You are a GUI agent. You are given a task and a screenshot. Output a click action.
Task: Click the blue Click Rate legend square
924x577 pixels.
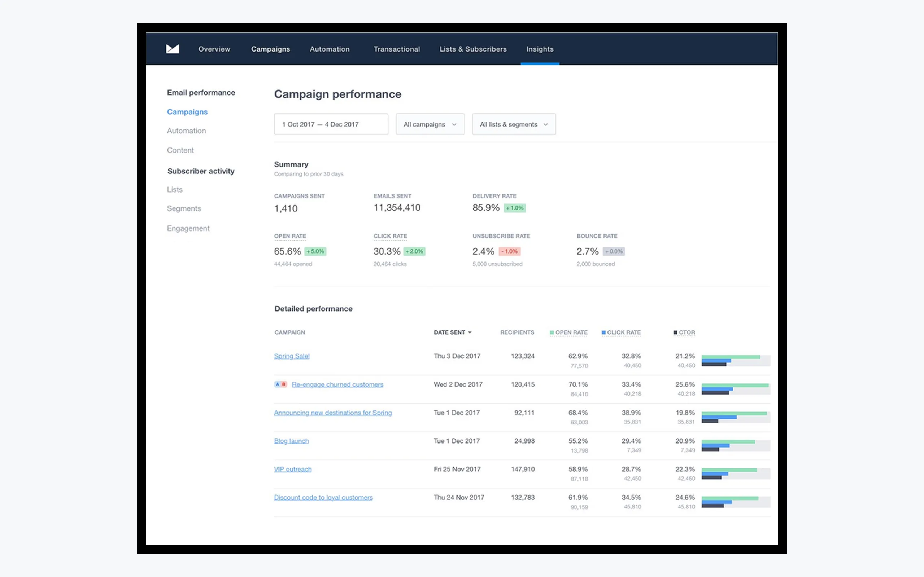coord(603,332)
